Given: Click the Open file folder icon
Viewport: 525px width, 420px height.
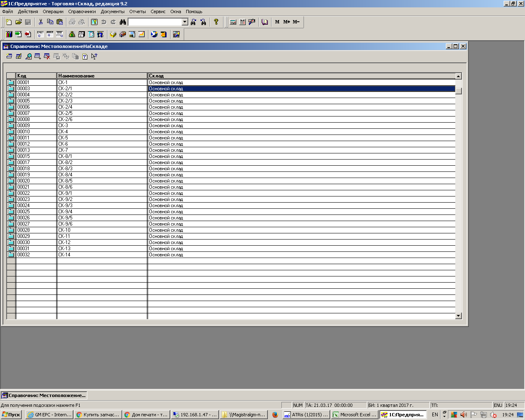Looking at the screenshot, I should [x=18, y=22].
